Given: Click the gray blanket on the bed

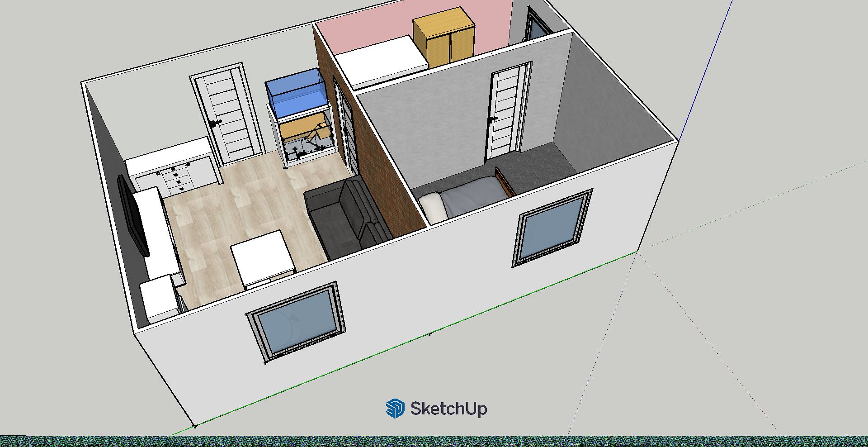Looking at the screenshot, I should [x=472, y=196].
